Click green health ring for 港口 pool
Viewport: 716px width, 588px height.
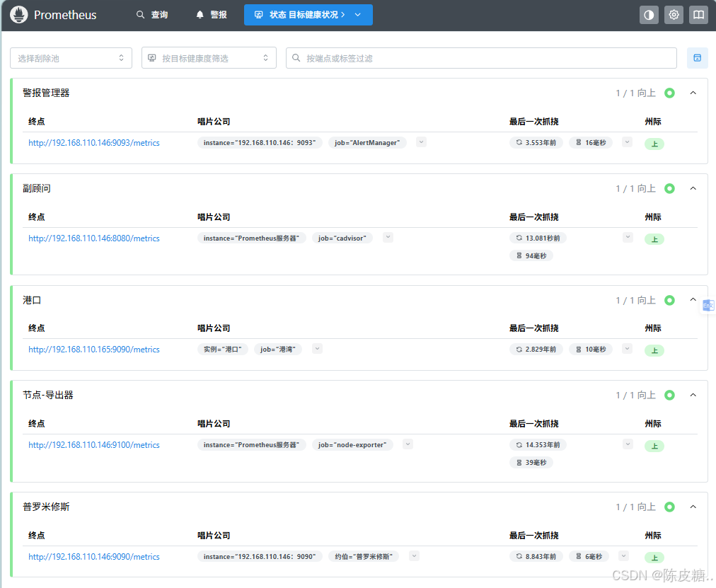pos(669,301)
